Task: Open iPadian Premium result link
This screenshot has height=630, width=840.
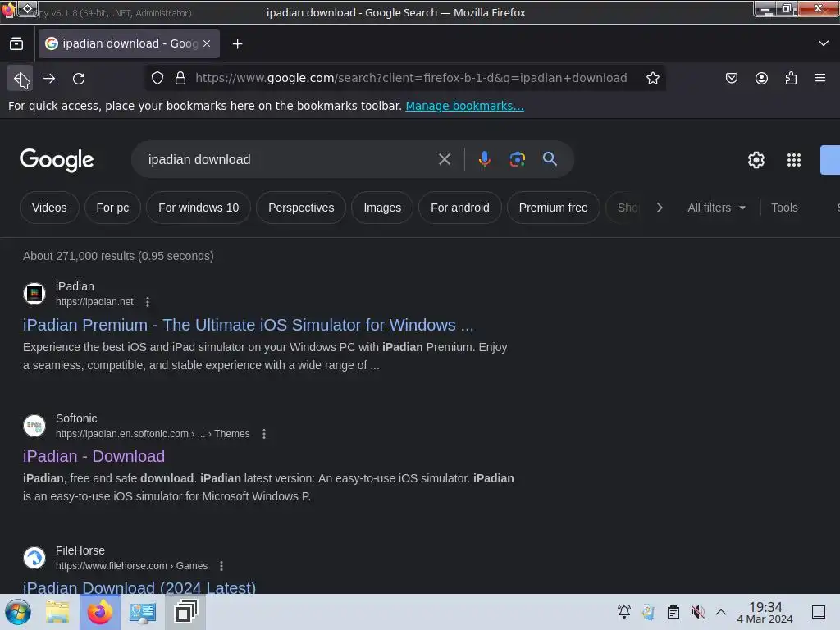Action: point(248,325)
